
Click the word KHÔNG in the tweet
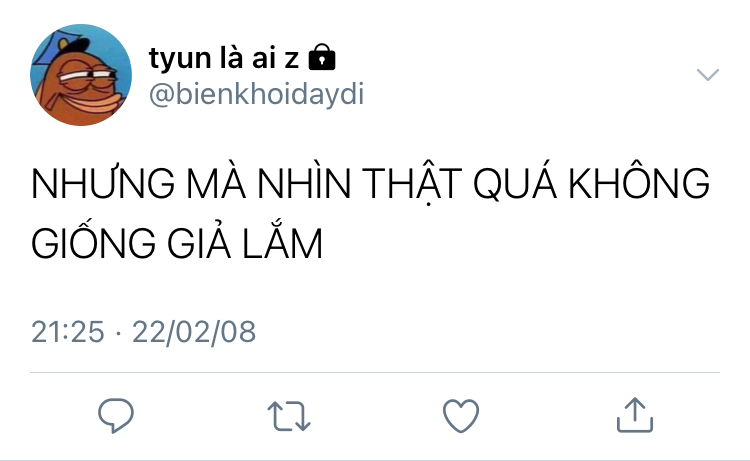pos(639,180)
